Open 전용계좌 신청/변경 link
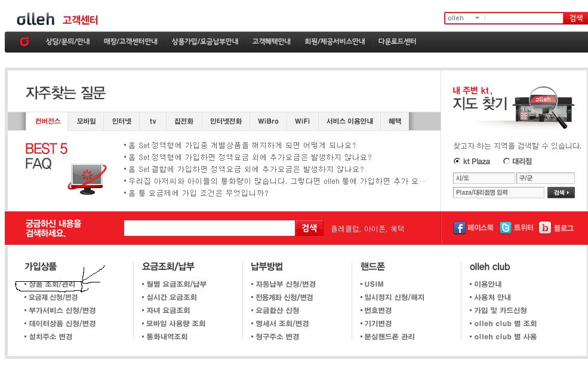Screen dimensions: 588x375 (284, 297)
